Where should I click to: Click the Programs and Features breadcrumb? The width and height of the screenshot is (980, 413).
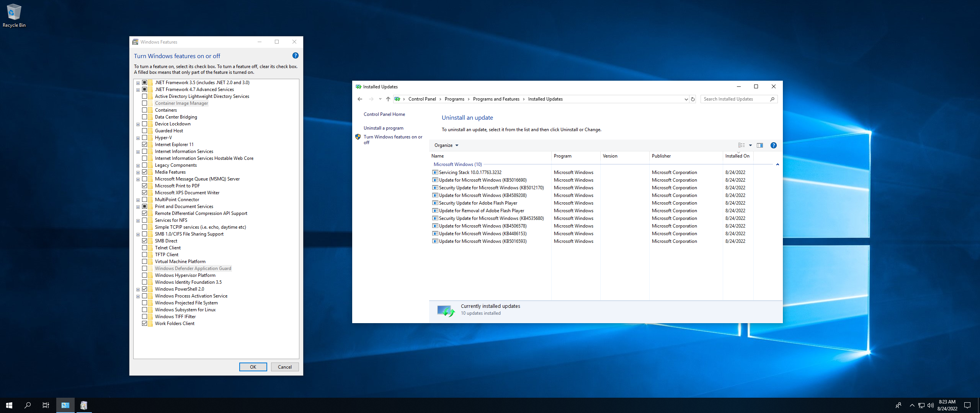pyautogui.click(x=496, y=99)
